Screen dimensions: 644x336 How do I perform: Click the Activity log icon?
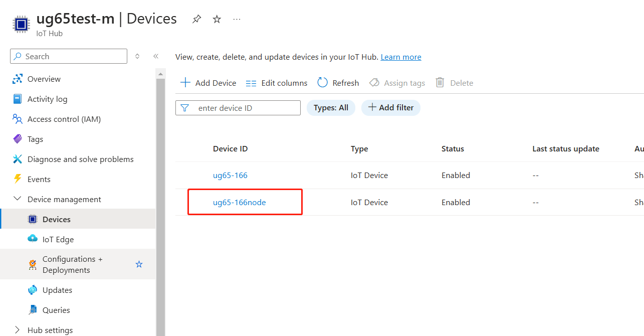pyautogui.click(x=18, y=99)
